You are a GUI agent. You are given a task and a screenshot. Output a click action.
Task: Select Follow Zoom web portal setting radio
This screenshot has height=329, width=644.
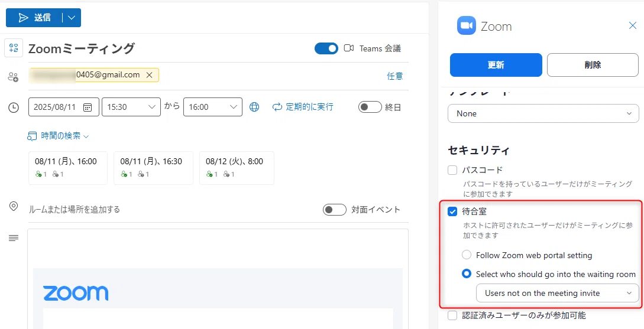click(467, 255)
